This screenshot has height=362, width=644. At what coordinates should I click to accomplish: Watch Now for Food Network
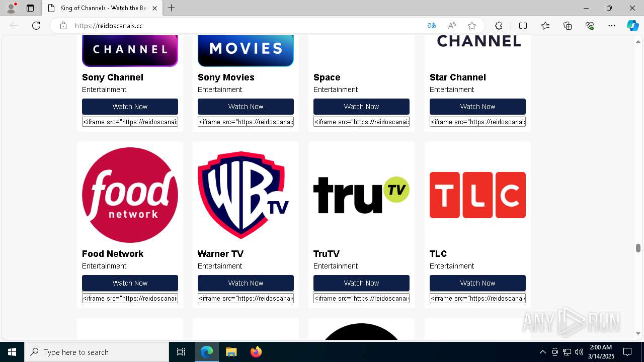pos(130,283)
